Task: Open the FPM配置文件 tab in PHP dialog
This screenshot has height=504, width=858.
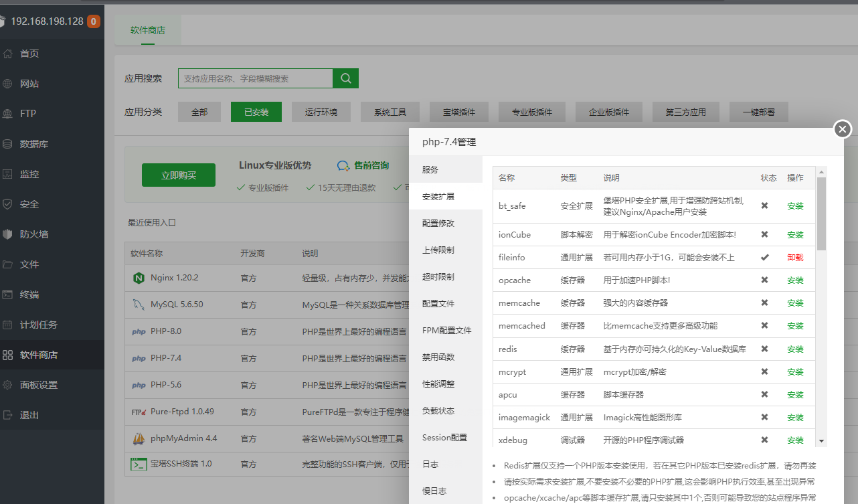Action: coord(446,330)
